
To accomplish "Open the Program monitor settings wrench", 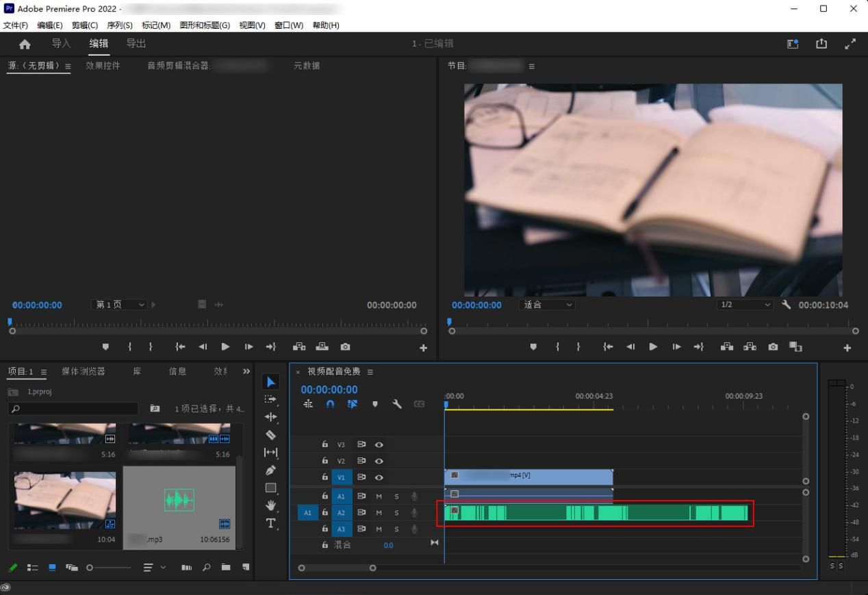I will point(786,305).
